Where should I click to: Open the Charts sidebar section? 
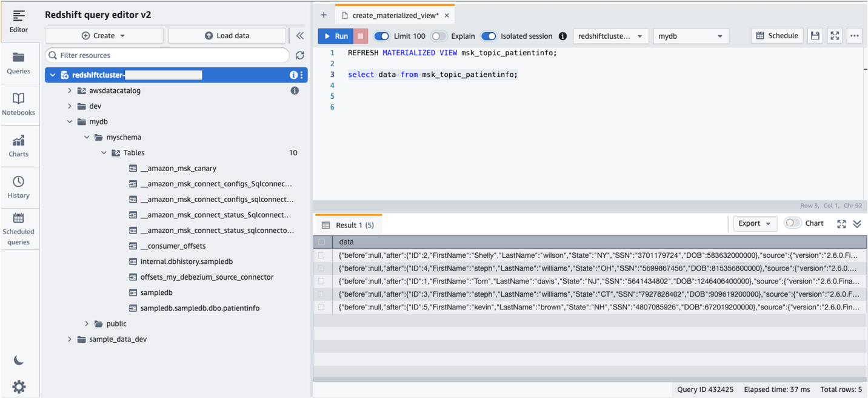coord(19,146)
